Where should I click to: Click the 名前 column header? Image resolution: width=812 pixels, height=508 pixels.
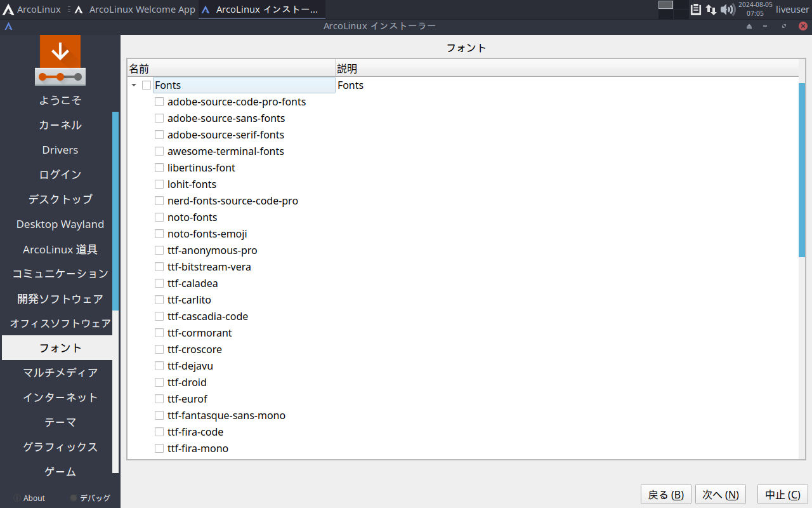pos(231,69)
